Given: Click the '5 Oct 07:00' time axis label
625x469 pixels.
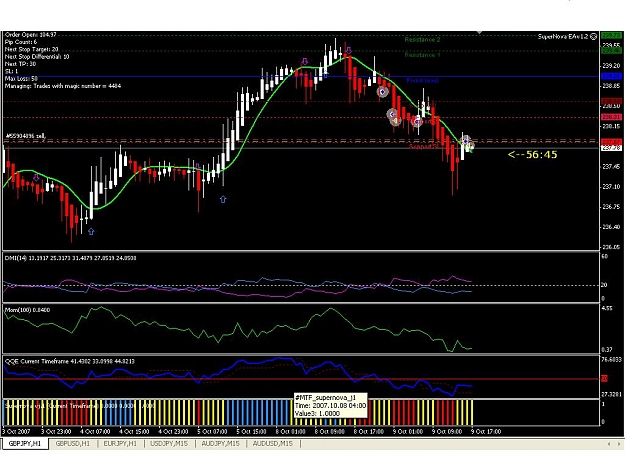Looking at the screenshot, I should (212, 432).
